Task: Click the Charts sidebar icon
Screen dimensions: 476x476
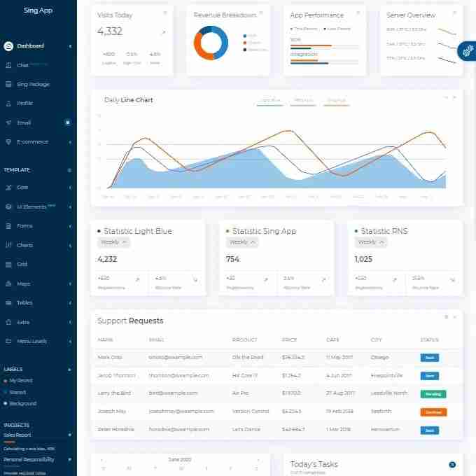Action: (x=8, y=245)
